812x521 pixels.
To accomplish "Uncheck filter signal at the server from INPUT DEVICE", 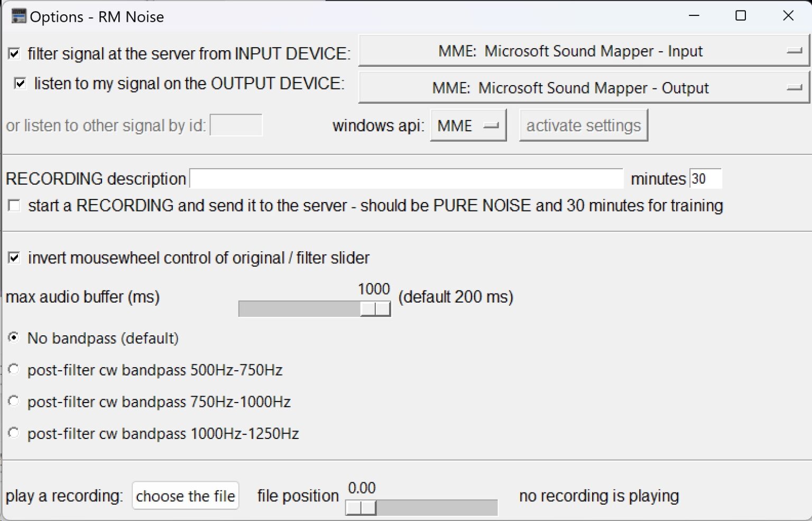I will point(14,52).
